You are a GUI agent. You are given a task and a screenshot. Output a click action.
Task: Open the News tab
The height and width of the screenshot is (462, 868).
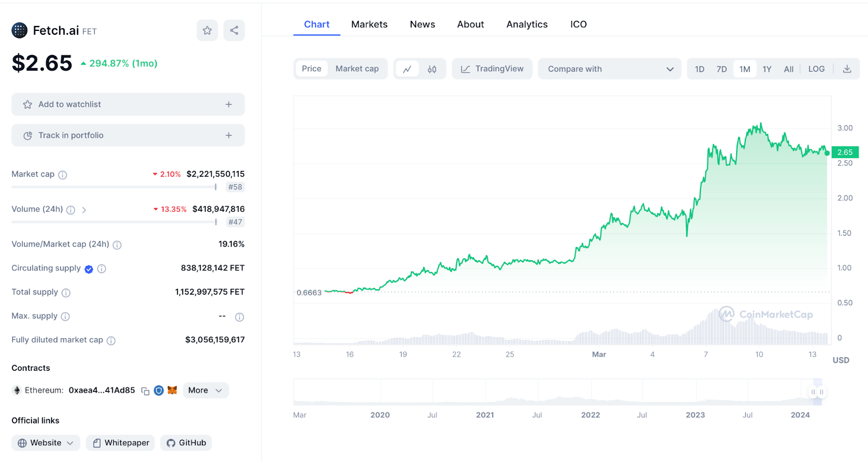tap(423, 24)
